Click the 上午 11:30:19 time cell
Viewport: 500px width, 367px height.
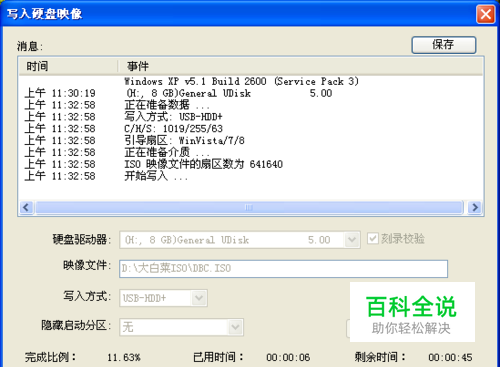[60, 93]
